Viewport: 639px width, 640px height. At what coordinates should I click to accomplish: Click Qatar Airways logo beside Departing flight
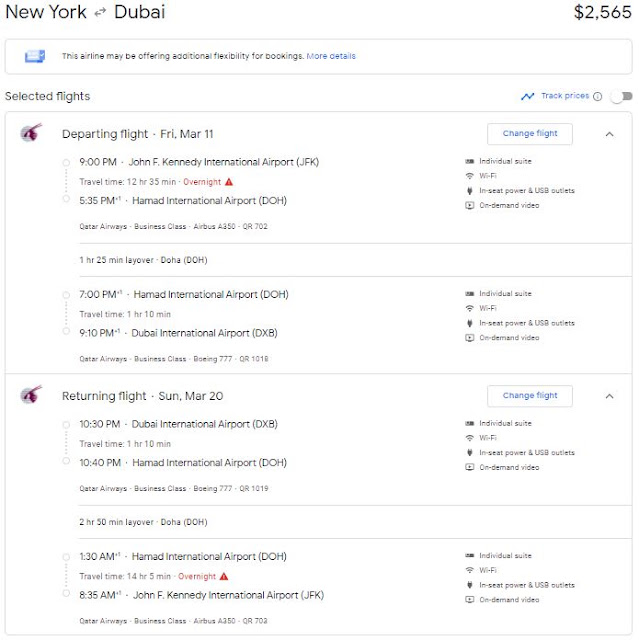point(31,132)
